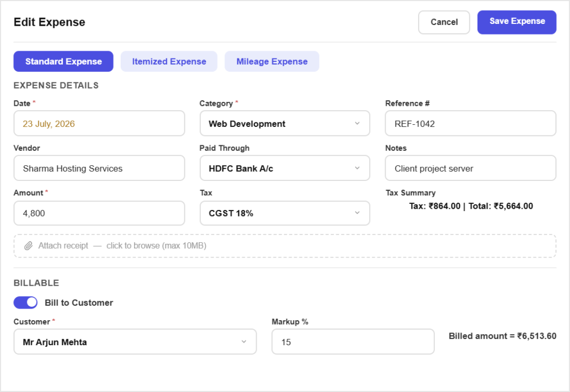Click the Reference # field with REF-1042
Screen dimensions: 570x392
click(x=470, y=124)
